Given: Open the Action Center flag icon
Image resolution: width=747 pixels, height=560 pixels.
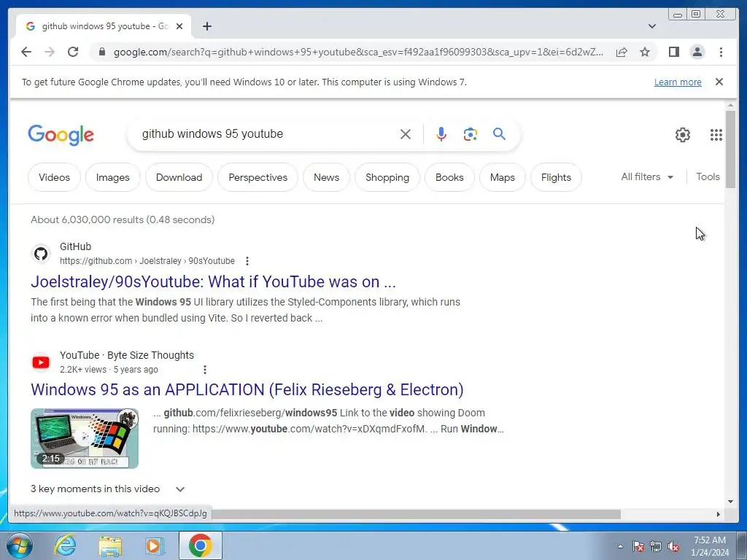Looking at the screenshot, I should [x=638, y=547].
